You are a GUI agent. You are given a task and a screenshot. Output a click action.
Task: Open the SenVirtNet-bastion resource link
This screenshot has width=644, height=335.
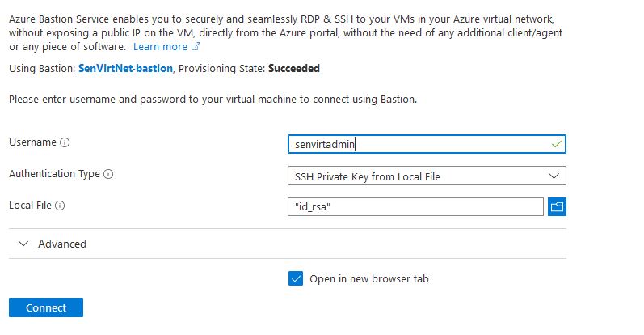125,69
